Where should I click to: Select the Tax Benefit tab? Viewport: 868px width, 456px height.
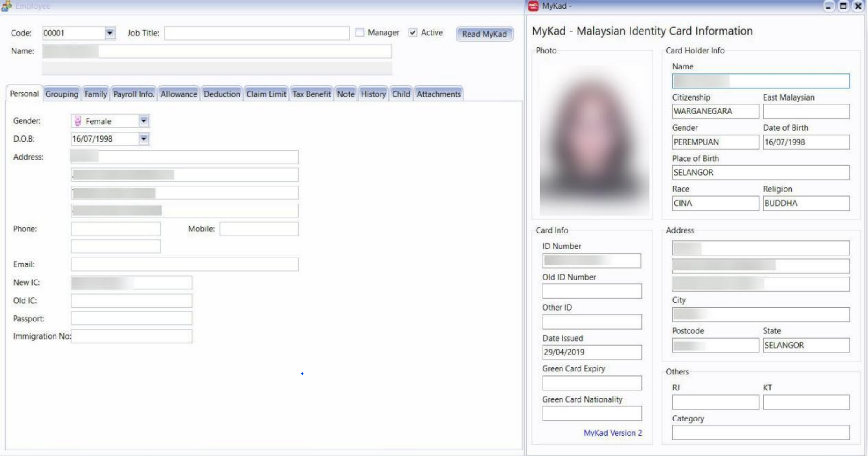point(311,94)
